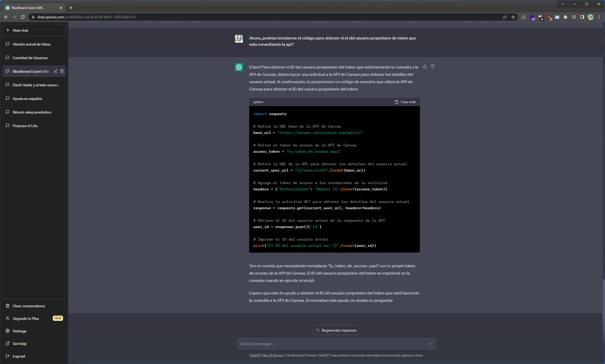This screenshot has width=605, height=364.
Task: Click the thumbs down feedback icon
Action: (432, 67)
